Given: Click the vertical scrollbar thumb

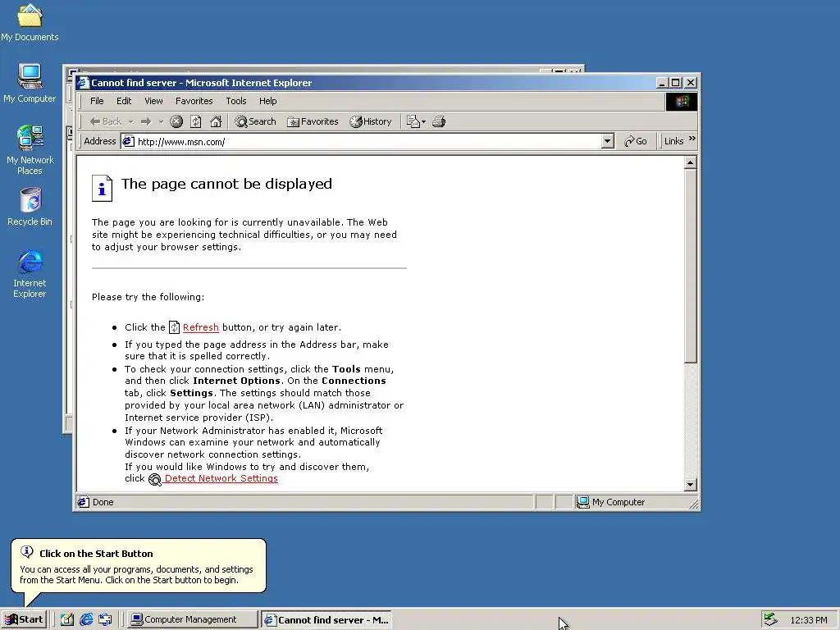Looking at the screenshot, I should pos(691,266).
